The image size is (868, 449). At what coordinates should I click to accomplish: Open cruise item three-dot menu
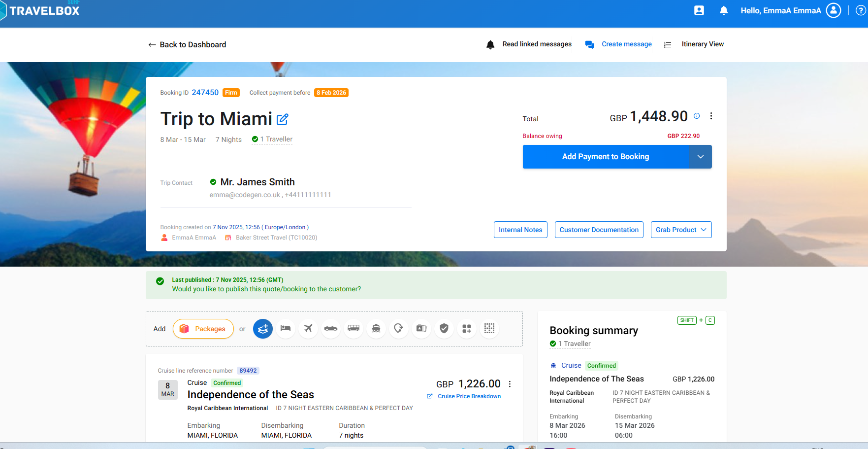tap(510, 384)
